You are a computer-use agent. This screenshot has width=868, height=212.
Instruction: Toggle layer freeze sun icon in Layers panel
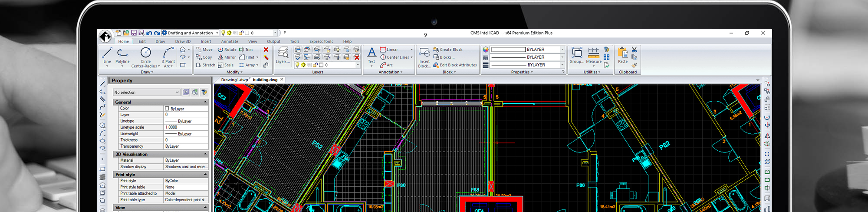coord(303,65)
